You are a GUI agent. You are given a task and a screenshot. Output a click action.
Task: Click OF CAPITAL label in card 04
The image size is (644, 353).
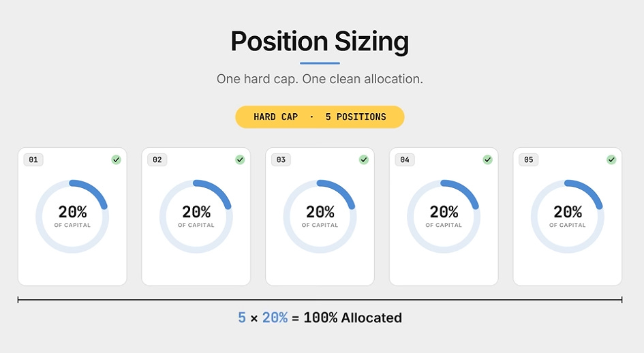(x=444, y=225)
